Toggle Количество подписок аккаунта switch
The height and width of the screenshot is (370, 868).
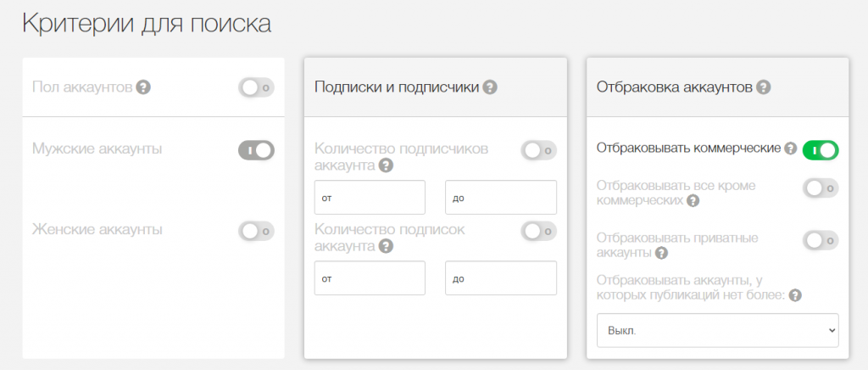(538, 230)
